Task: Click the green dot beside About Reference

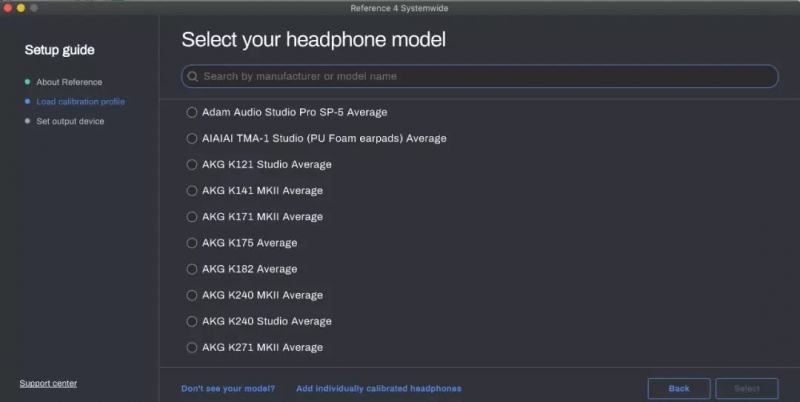Action: (28, 82)
